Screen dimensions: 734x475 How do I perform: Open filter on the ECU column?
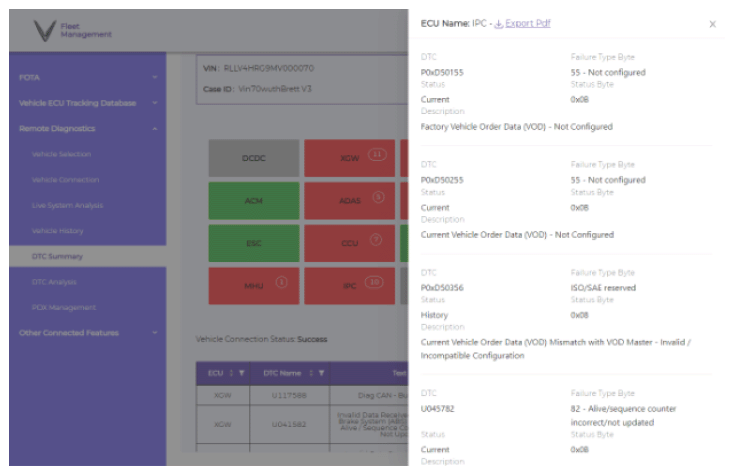[x=244, y=374]
